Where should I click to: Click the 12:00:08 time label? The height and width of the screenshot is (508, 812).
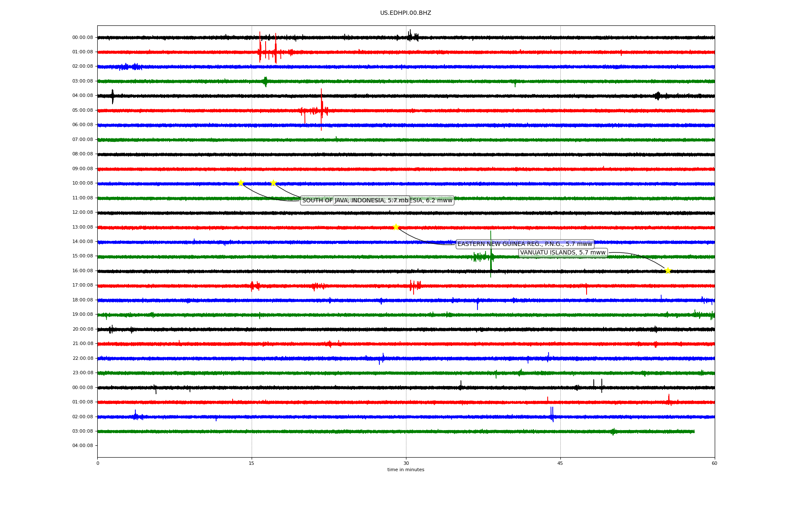82,213
